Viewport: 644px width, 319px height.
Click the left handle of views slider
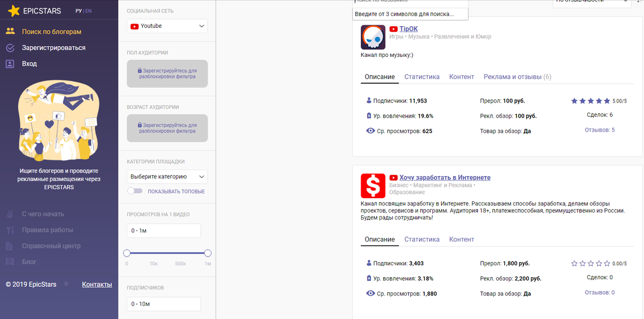point(127,253)
